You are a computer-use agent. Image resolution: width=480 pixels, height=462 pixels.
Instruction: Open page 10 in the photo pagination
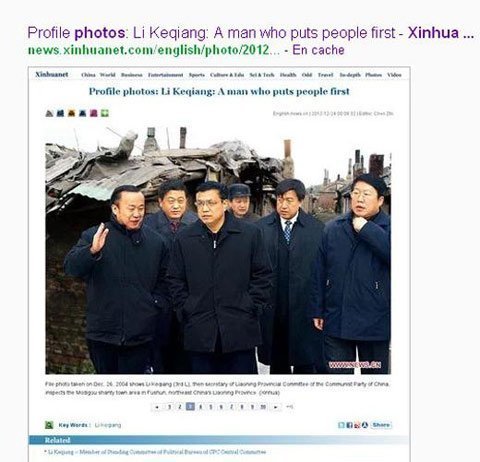(x=263, y=407)
